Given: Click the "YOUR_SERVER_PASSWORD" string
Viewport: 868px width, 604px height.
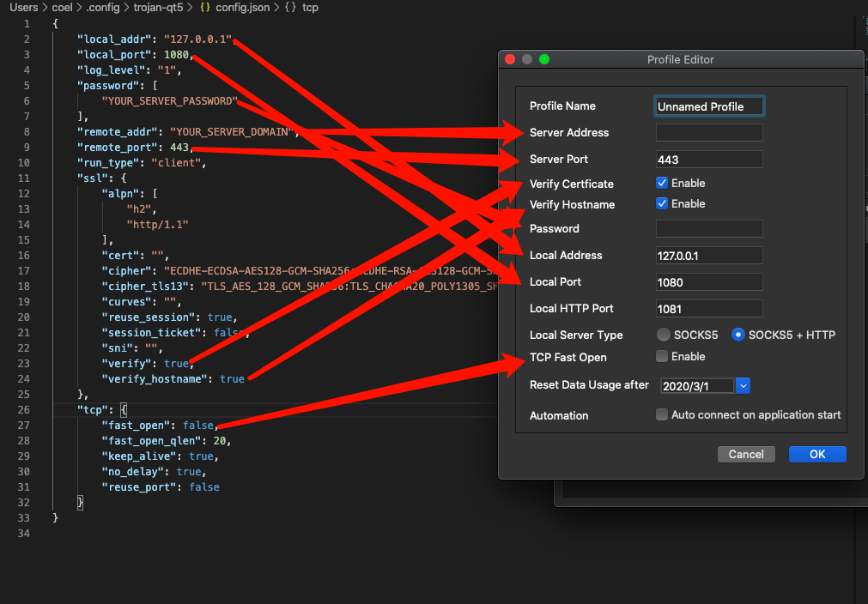Looking at the screenshot, I should click(x=169, y=101).
